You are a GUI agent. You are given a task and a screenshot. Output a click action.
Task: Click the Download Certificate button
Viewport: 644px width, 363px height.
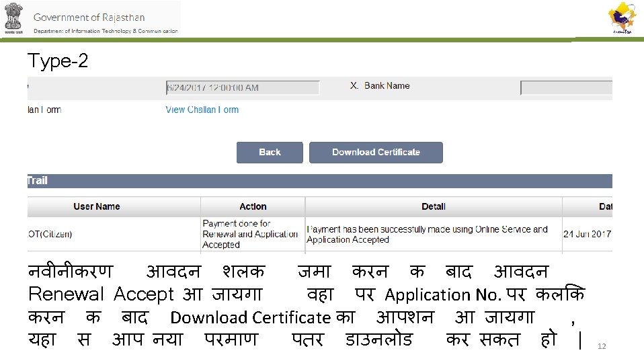tap(376, 153)
